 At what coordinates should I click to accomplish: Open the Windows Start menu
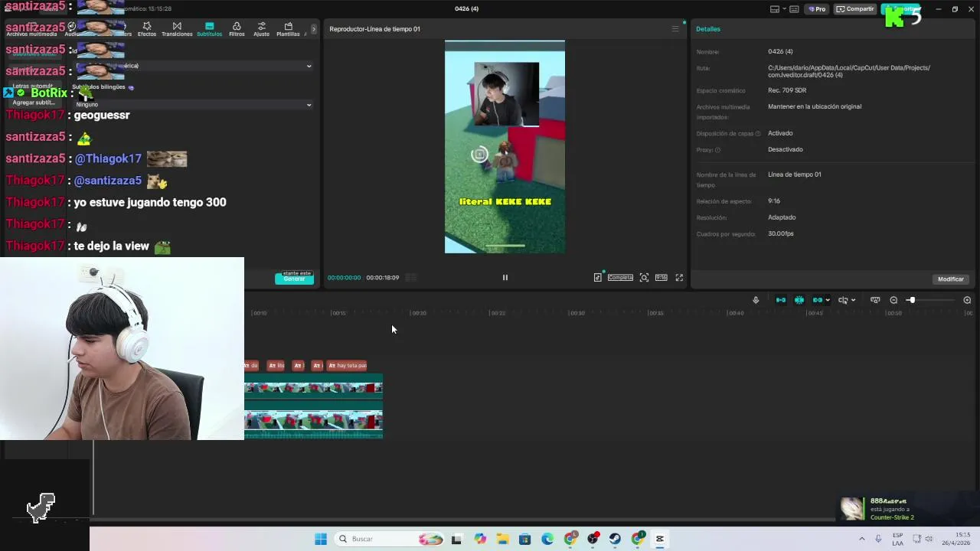[321, 539]
